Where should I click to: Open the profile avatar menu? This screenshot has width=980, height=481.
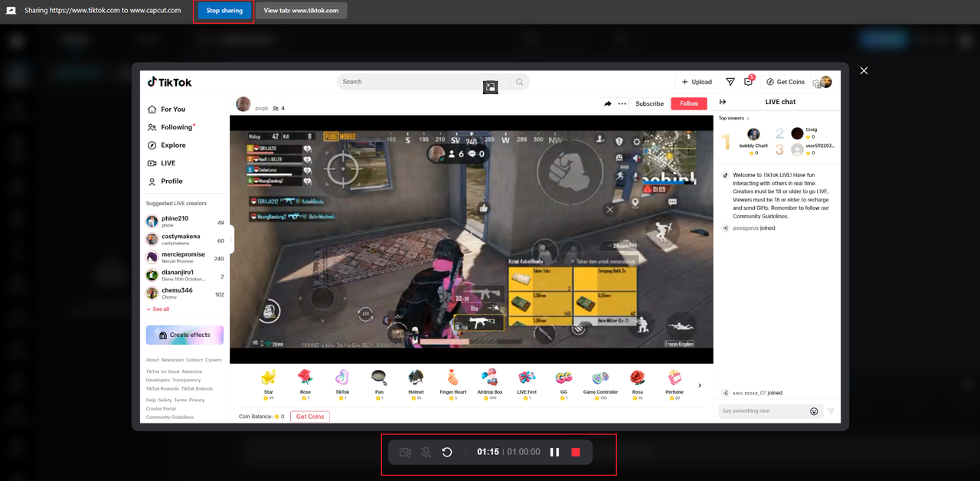(825, 82)
